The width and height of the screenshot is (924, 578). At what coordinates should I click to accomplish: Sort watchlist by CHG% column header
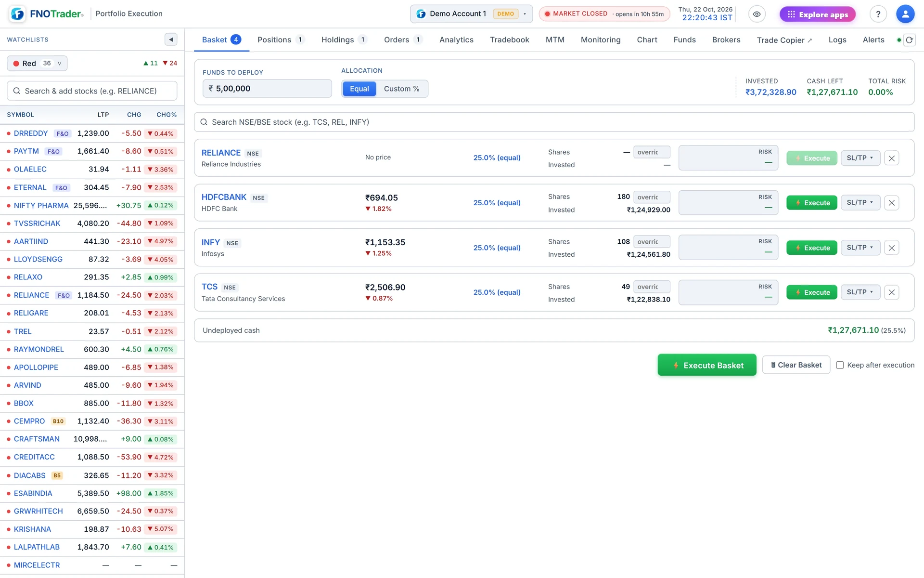click(x=167, y=115)
